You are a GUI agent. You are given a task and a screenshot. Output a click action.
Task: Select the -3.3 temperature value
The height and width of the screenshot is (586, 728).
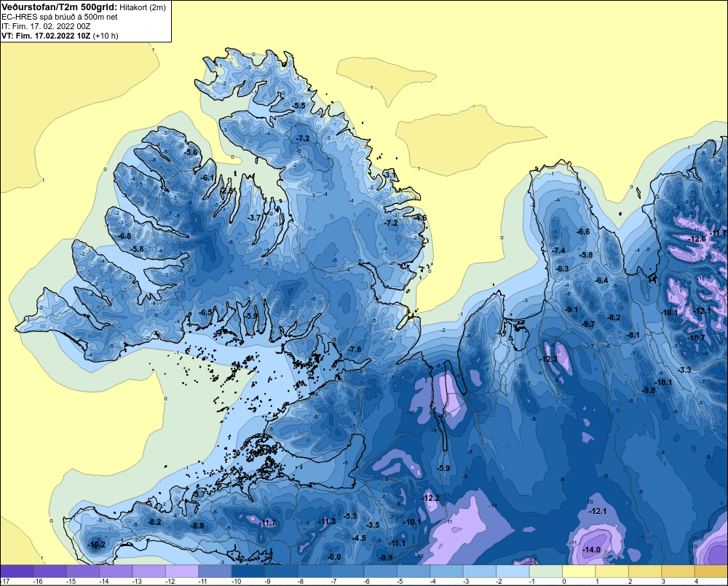[x=685, y=370]
